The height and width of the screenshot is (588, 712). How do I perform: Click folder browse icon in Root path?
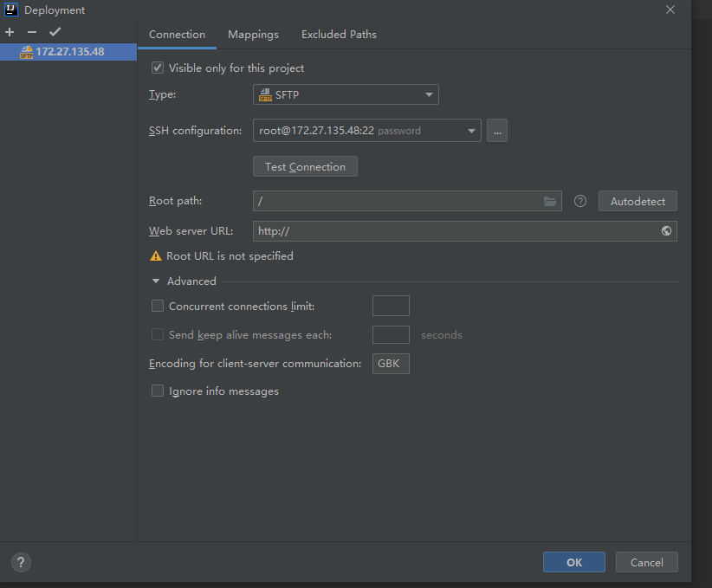[x=550, y=201]
